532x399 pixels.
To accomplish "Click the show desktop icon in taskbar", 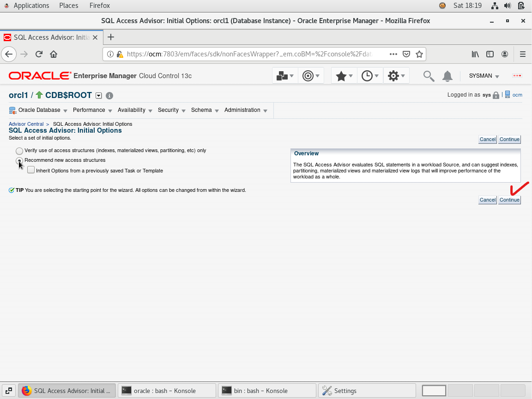I will point(9,391).
